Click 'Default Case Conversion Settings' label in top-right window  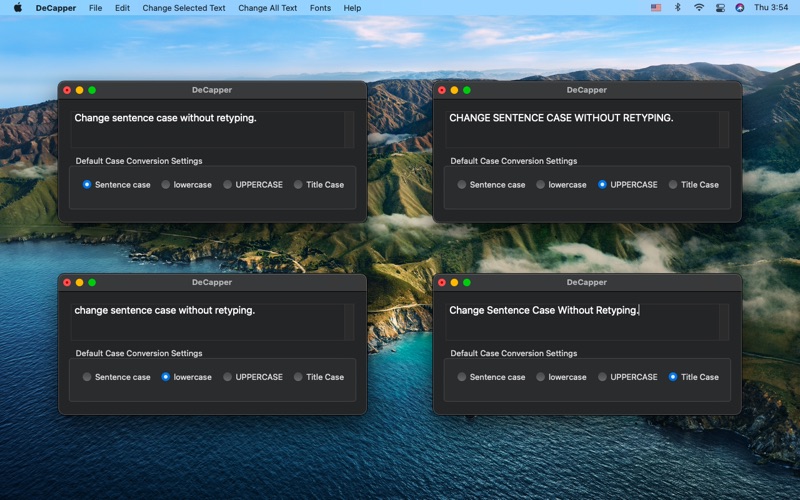514,161
